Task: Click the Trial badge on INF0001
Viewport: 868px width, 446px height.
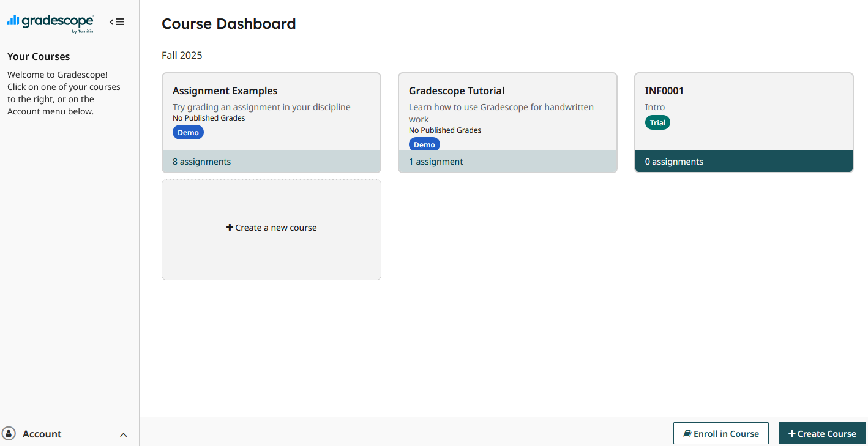Action: click(x=657, y=123)
